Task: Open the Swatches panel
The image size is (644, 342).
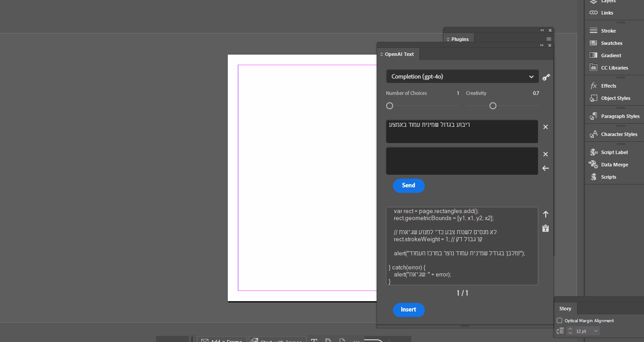Action: [611, 43]
